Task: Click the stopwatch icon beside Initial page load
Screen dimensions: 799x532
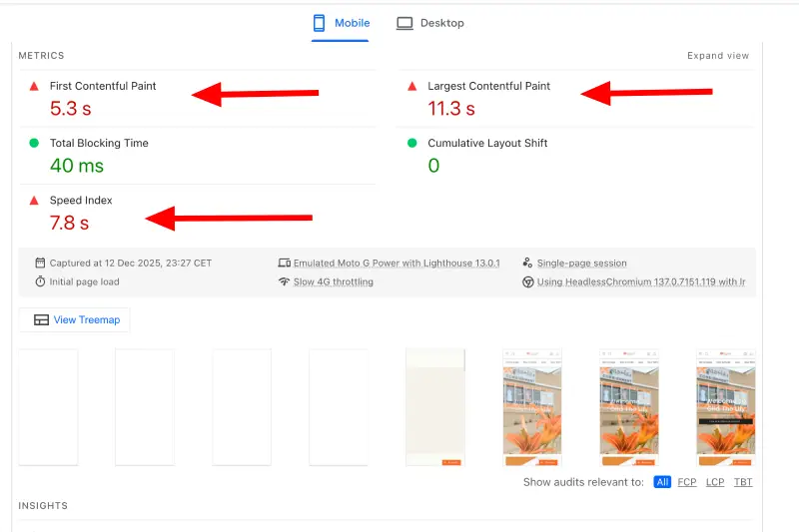Action: point(40,282)
